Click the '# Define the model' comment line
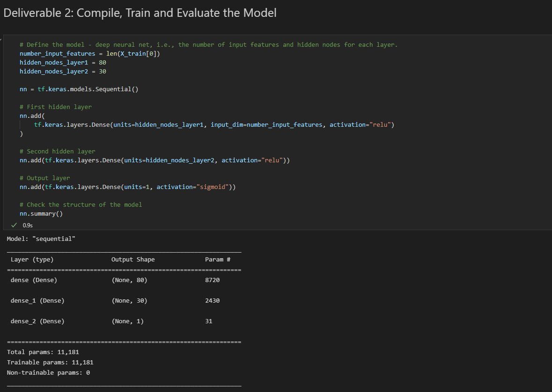 [208, 45]
